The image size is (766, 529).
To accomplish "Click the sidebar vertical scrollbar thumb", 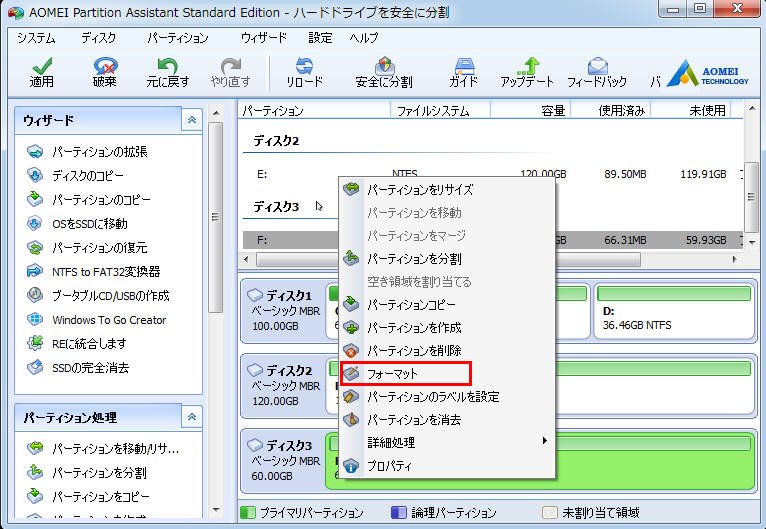I will click(x=215, y=217).
